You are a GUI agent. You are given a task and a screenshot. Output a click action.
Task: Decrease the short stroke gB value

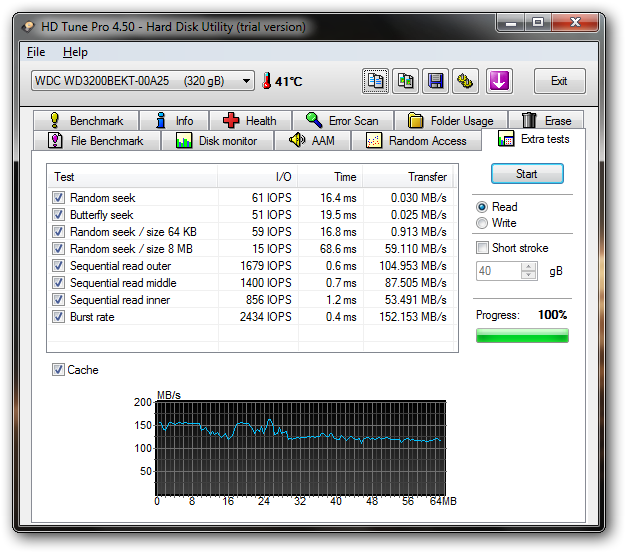[529, 275]
